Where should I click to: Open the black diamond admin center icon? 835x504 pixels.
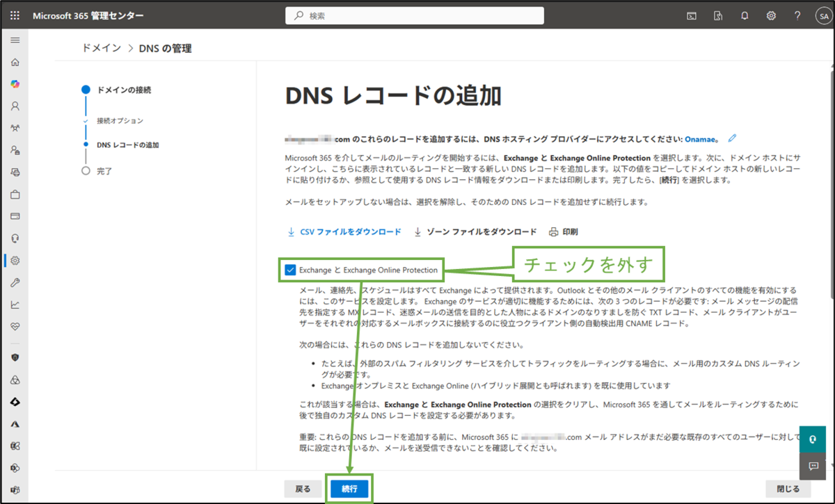click(x=15, y=402)
